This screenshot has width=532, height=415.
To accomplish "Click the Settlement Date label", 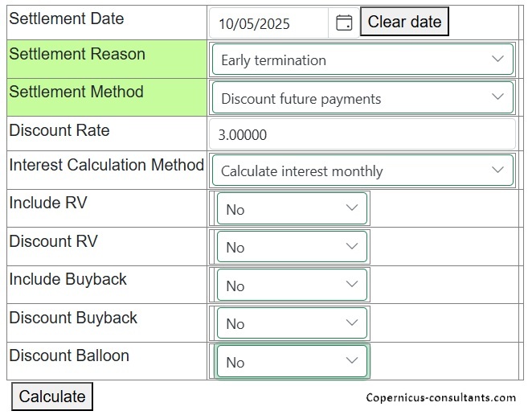I will click(67, 18).
